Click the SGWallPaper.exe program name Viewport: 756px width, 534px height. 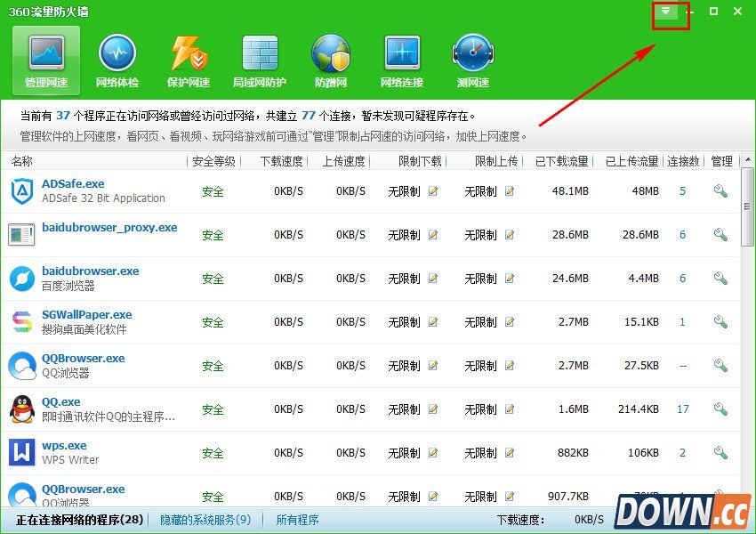86,315
